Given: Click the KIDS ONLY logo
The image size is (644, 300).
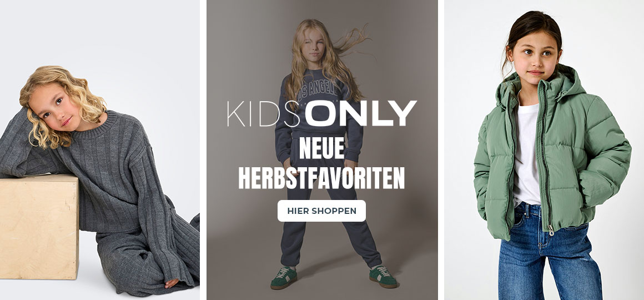Looking at the screenshot, I should [322, 113].
